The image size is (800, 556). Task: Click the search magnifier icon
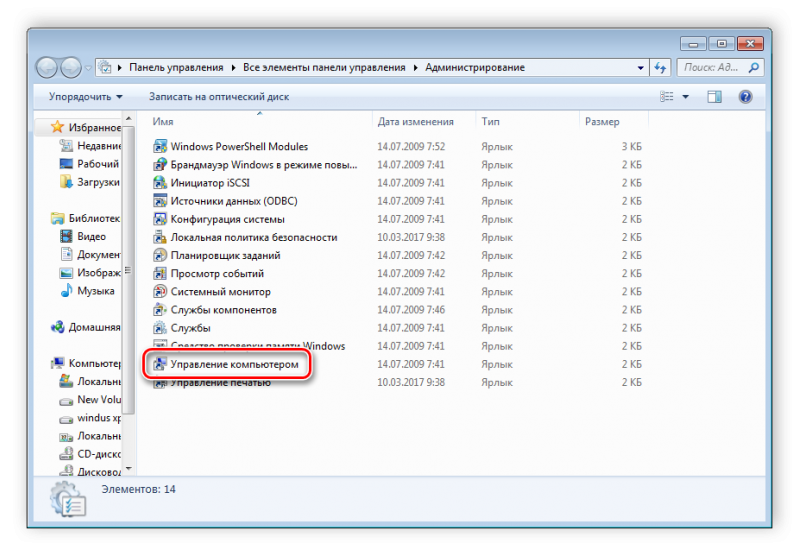754,67
